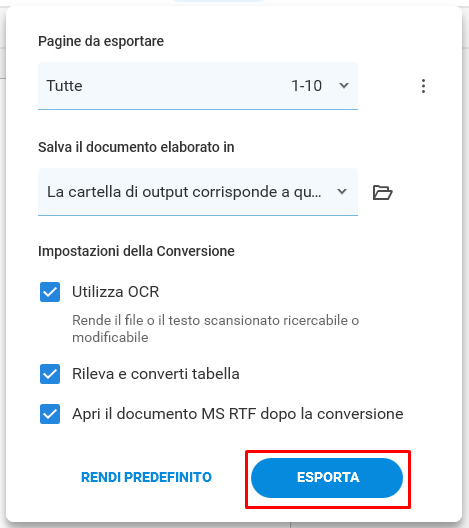
Task: Click the blue checkmark beside Utilizza OCR
Action: (50, 292)
